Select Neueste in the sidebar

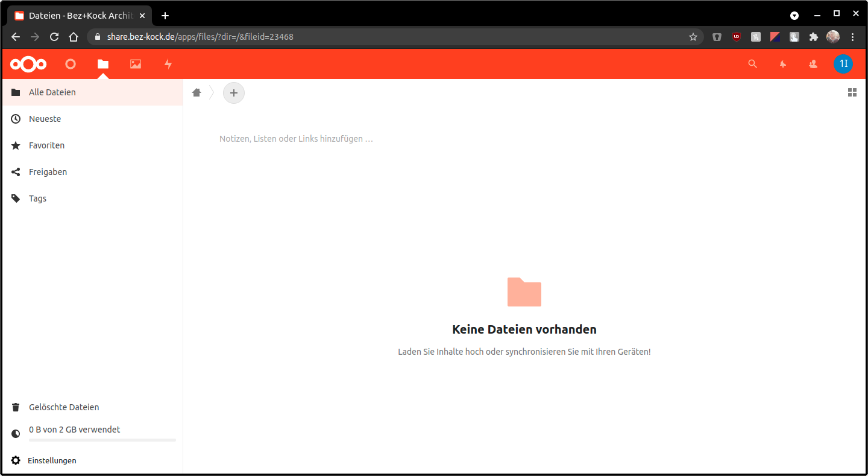click(45, 119)
